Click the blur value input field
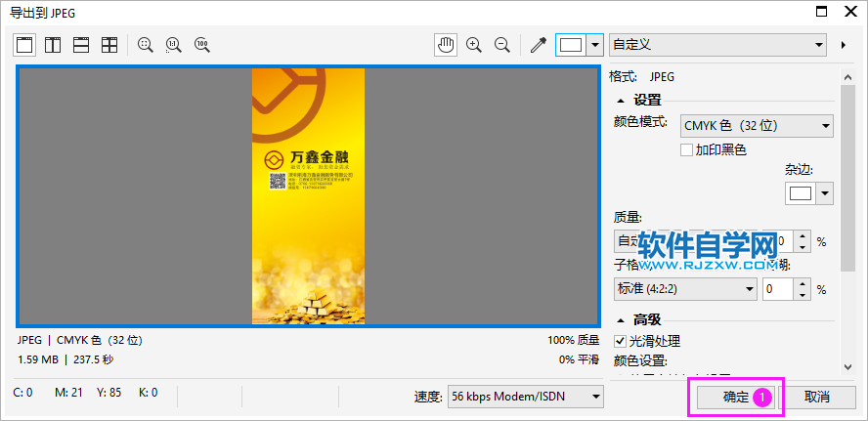 [x=778, y=289]
